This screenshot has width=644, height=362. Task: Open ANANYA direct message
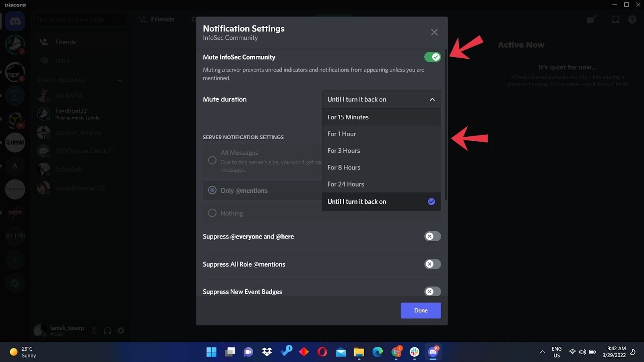click(x=80, y=96)
